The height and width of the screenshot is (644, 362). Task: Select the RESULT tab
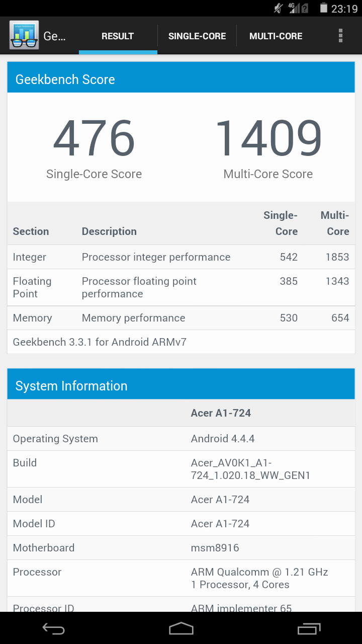point(118,36)
